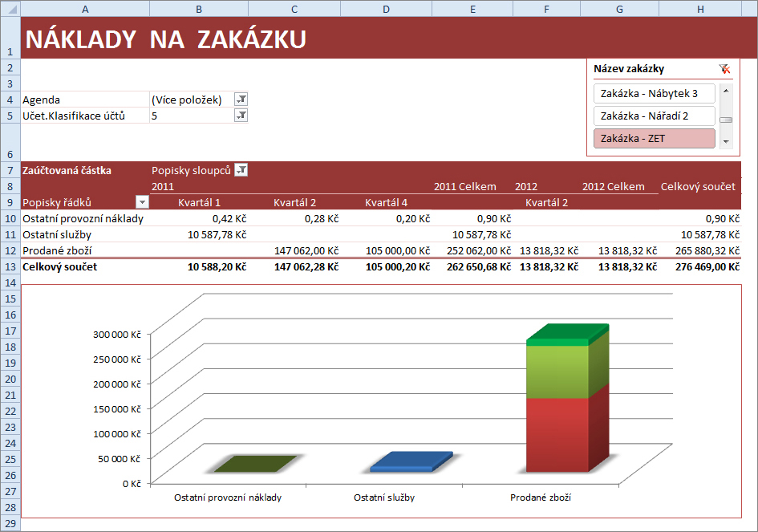Toggle slicer item Zakázka - Nářadí 2
The width and height of the screenshot is (758, 532).
[654, 116]
